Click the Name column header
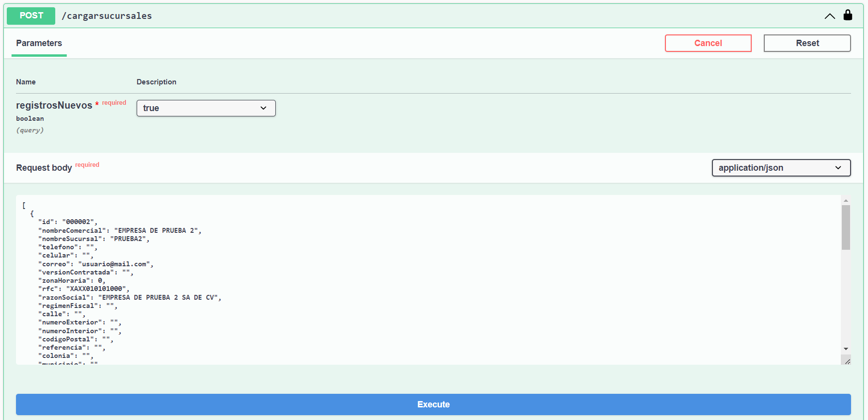This screenshot has height=420, width=868. [x=26, y=82]
